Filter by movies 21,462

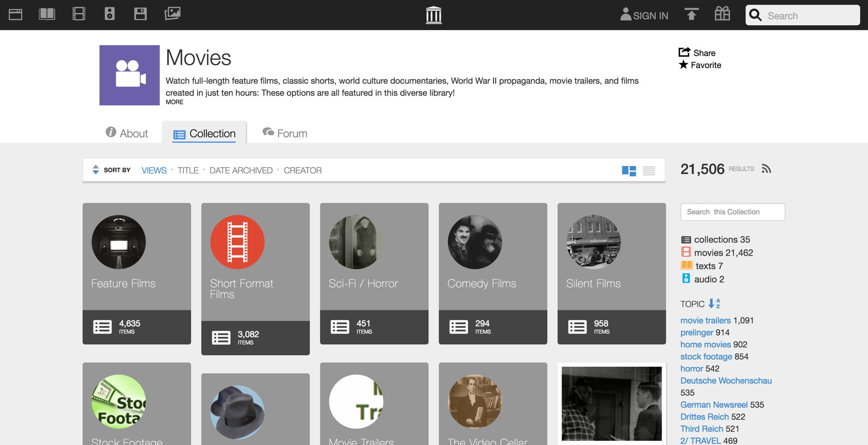[x=717, y=253]
